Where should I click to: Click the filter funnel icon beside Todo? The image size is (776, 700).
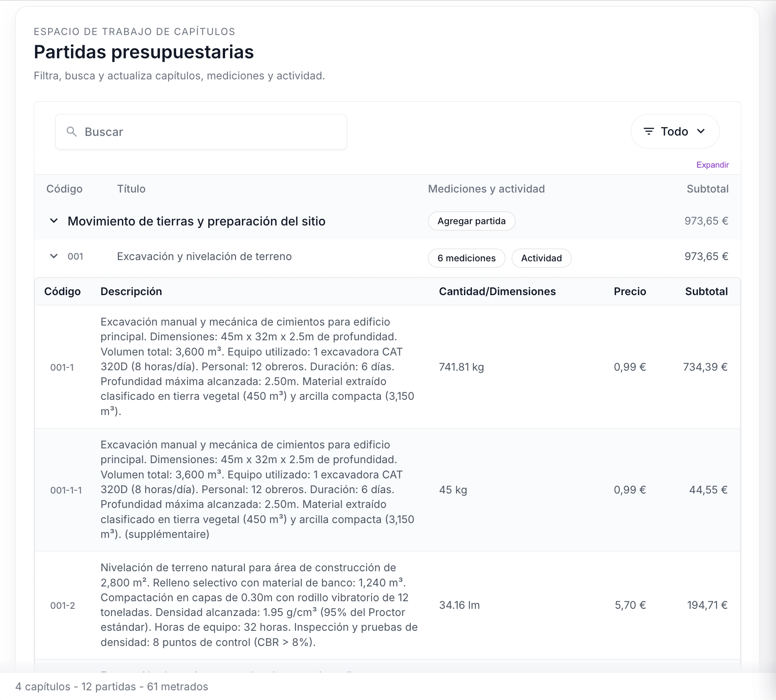pyautogui.click(x=649, y=131)
